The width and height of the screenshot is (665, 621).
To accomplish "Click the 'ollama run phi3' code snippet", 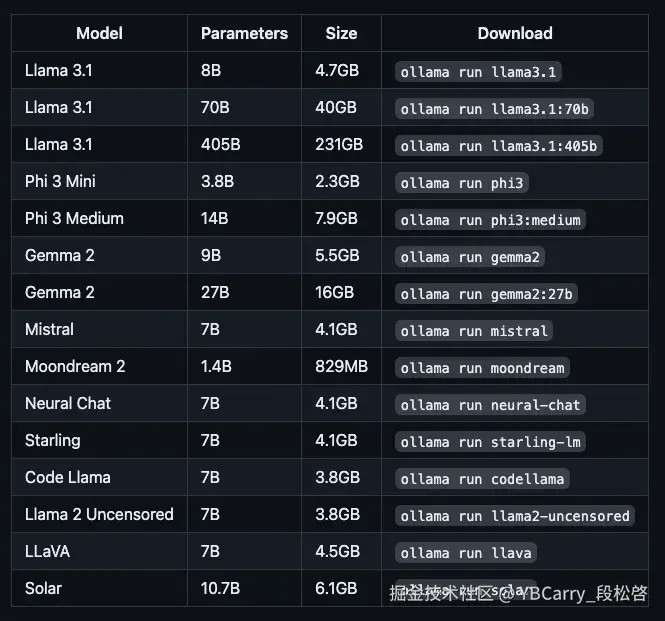I will pyautogui.click(x=462, y=183).
